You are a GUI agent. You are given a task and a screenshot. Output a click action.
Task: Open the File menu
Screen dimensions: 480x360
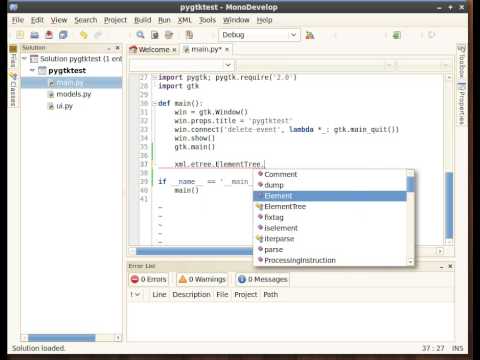click(18, 20)
